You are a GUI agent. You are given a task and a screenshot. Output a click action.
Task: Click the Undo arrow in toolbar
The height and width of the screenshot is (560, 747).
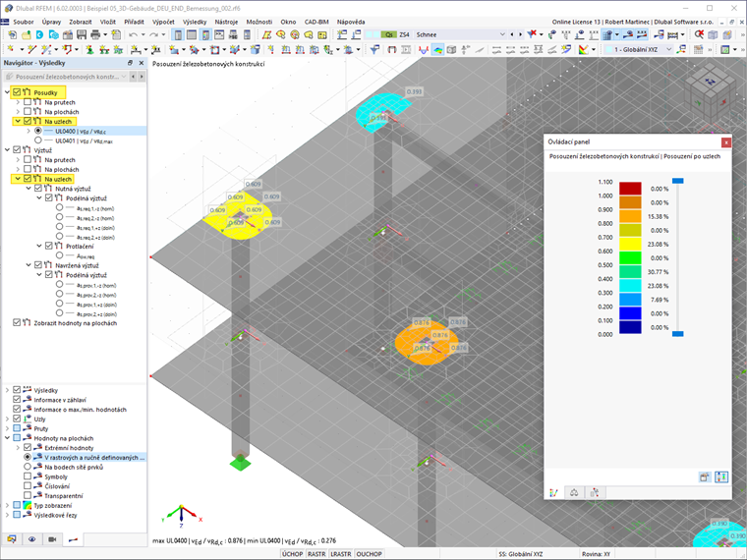coord(133,34)
